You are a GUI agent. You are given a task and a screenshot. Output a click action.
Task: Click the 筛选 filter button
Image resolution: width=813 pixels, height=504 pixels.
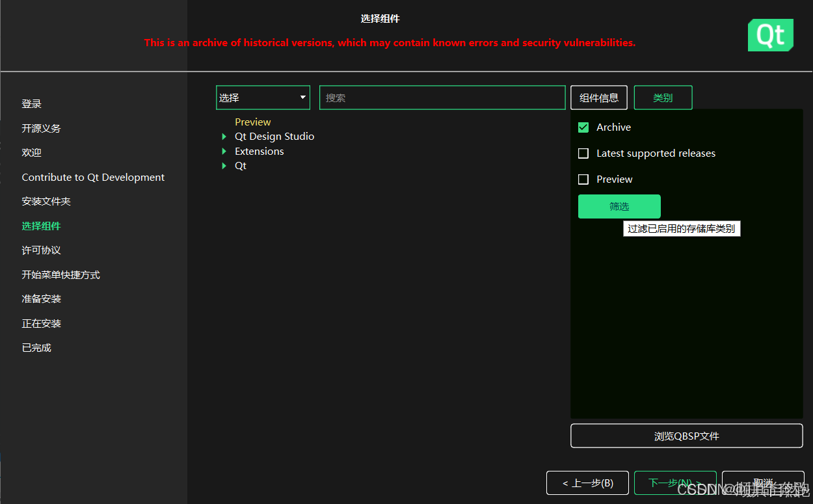click(x=619, y=206)
